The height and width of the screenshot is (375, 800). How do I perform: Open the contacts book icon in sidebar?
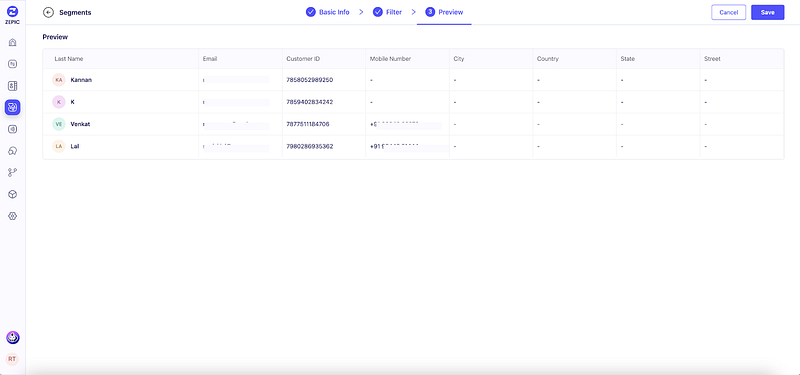(13, 86)
